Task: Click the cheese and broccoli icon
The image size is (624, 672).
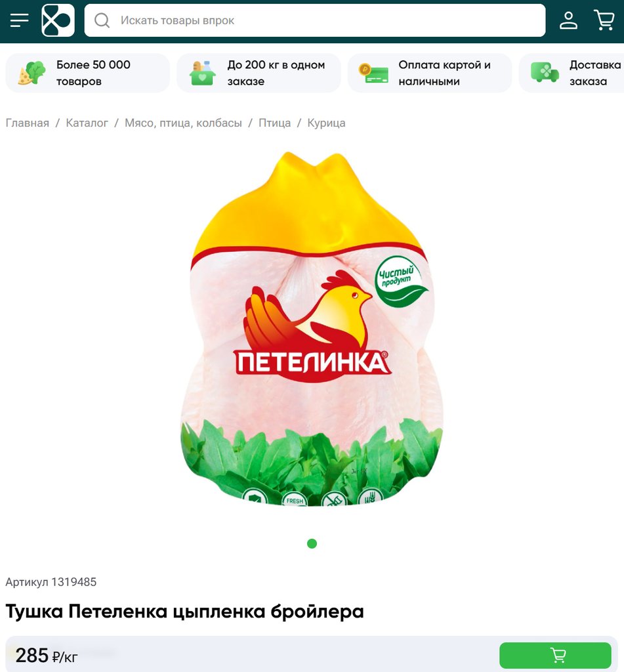Action: click(x=31, y=73)
